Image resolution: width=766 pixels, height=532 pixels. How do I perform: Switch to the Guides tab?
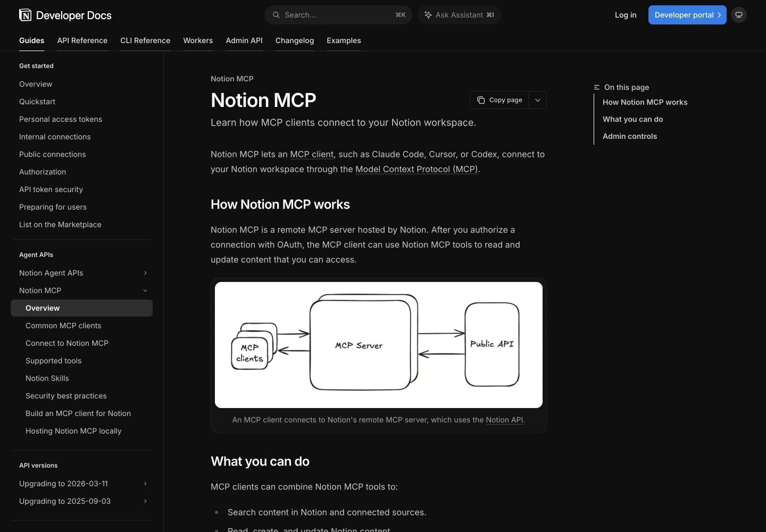[32, 40]
